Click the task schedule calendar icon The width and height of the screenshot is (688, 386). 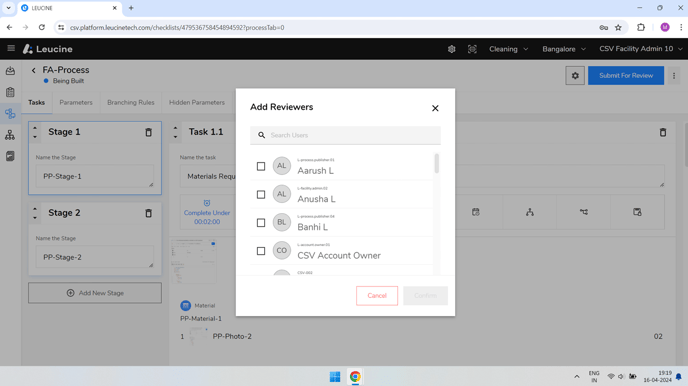pyautogui.click(x=476, y=212)
